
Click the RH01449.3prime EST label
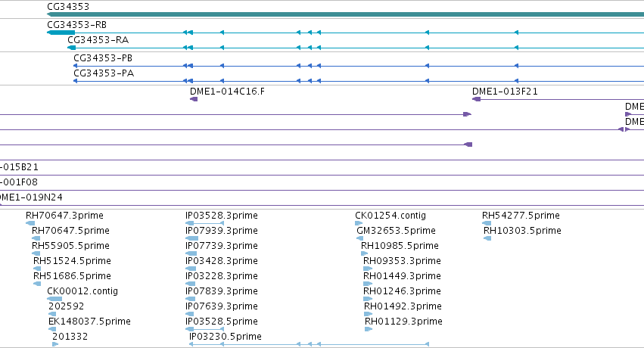tap(402, 276)
